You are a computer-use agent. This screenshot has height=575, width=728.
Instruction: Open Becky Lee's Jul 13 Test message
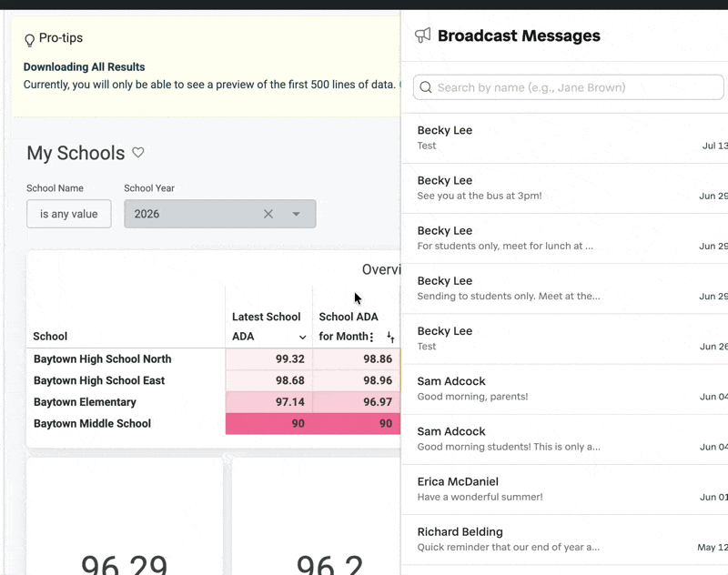564,137
